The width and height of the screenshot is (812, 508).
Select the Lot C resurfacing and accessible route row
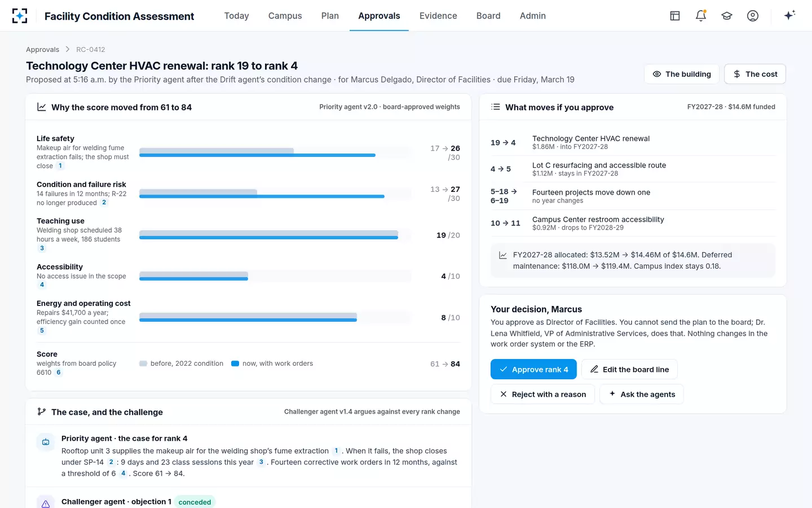[x=633, y=169]
